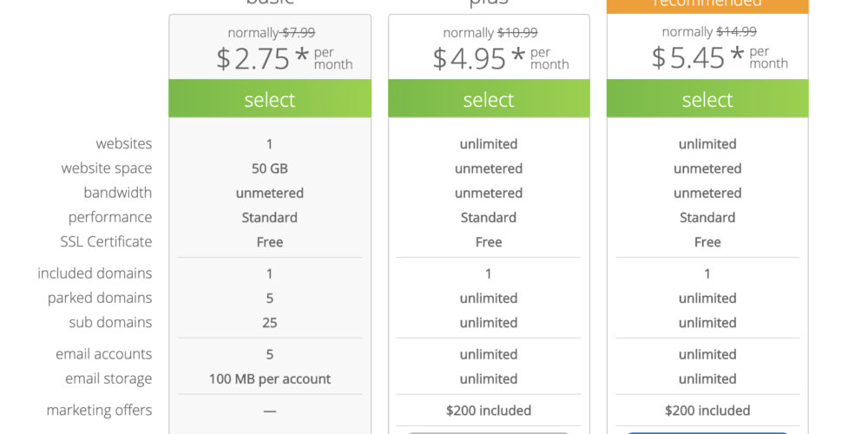Choose the plus plan's green select button
The image size is (868, 434).
tap(489, 100)
